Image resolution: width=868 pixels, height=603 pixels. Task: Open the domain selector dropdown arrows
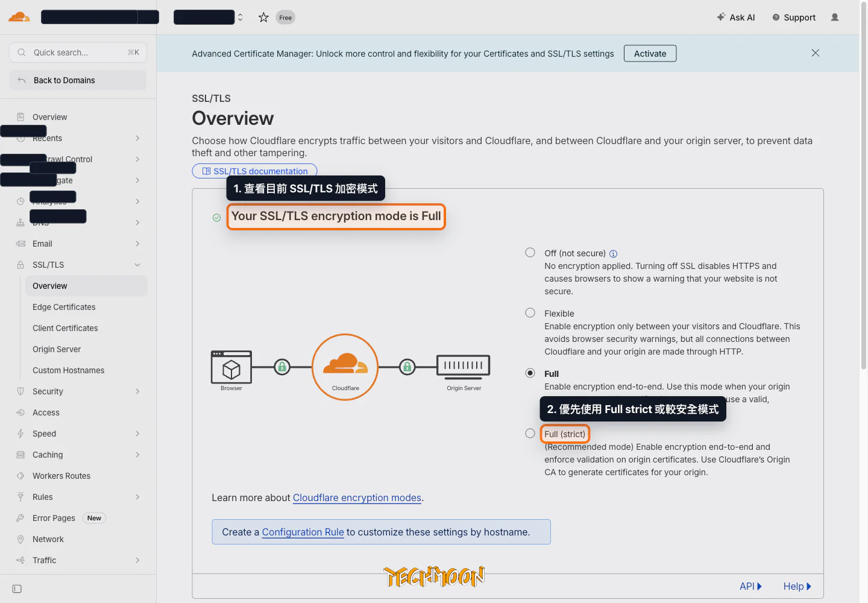click(x=240, y=17)
